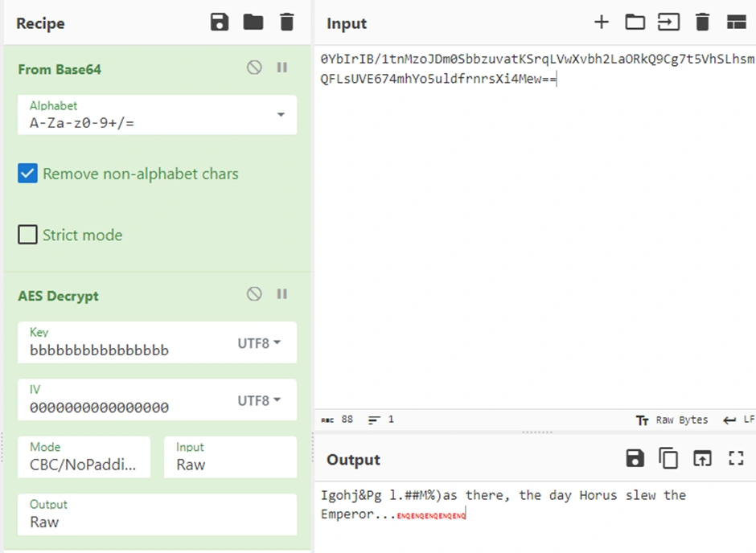Enable Strict mode checkbox
The width and height of the screenshot is (756, 553).
[x=28, y=235]
